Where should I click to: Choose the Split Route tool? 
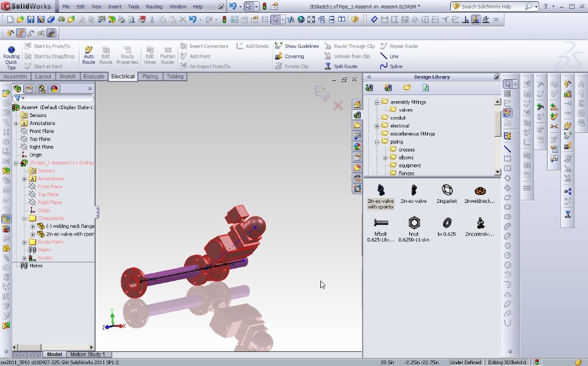[341, 66]
